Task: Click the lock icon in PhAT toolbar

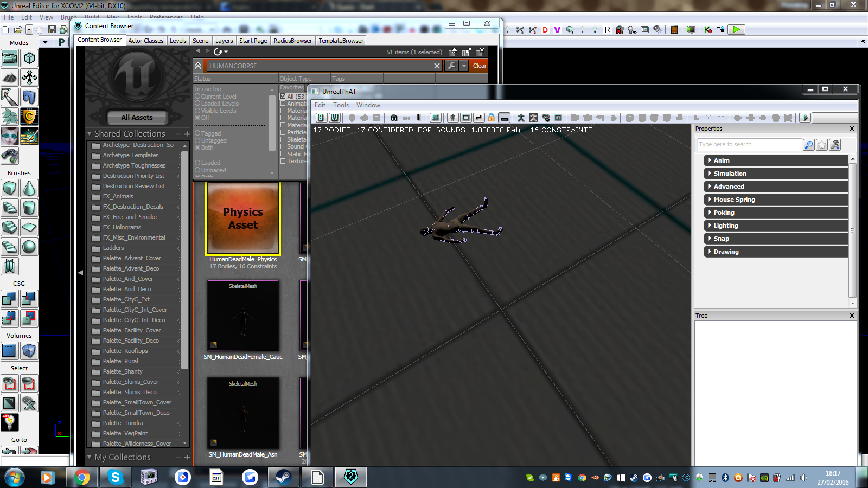Action: pos(492,118)
